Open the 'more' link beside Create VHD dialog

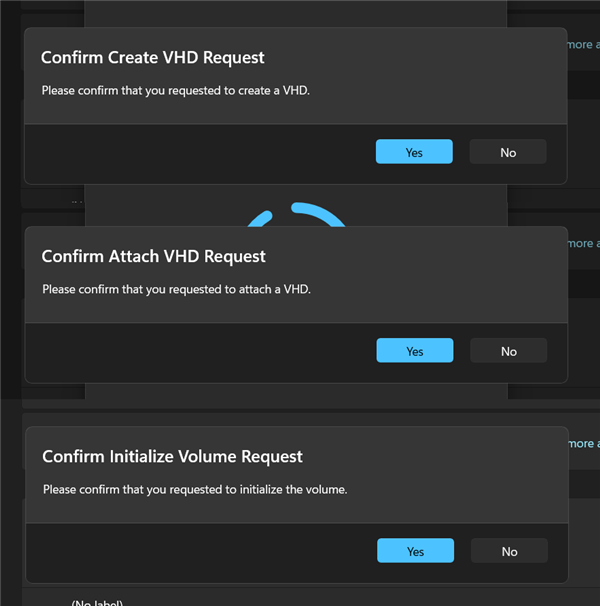point(582,44)
